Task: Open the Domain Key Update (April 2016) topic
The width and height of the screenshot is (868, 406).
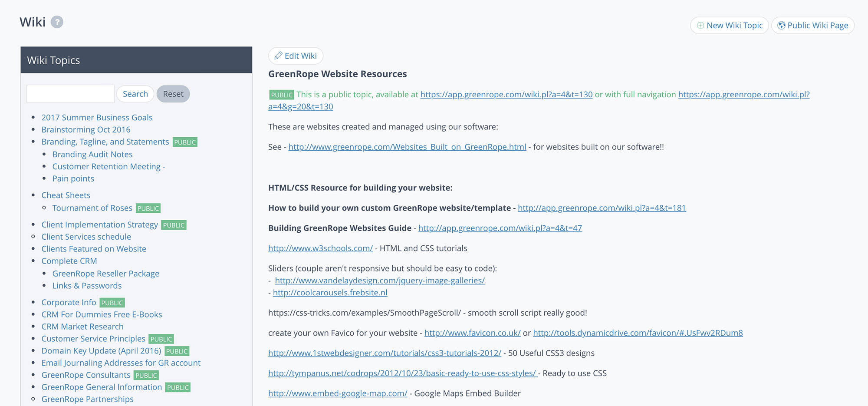Action: coord(101,351)
